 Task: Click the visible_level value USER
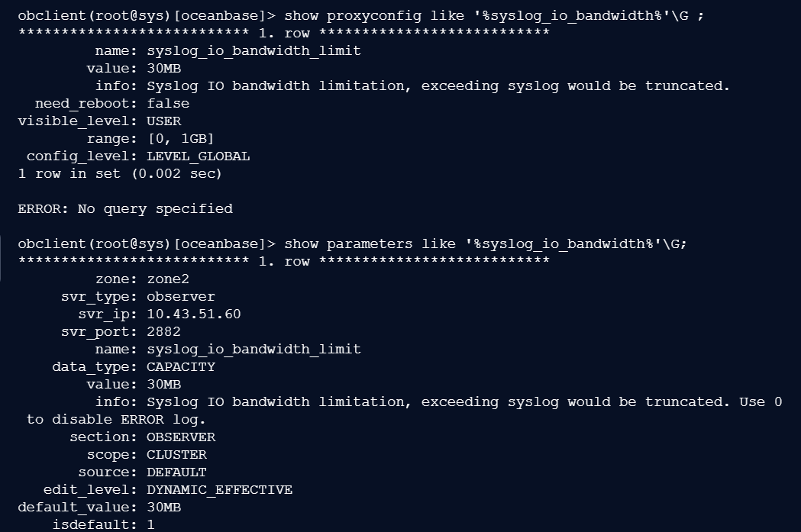(x=163, y=121)
